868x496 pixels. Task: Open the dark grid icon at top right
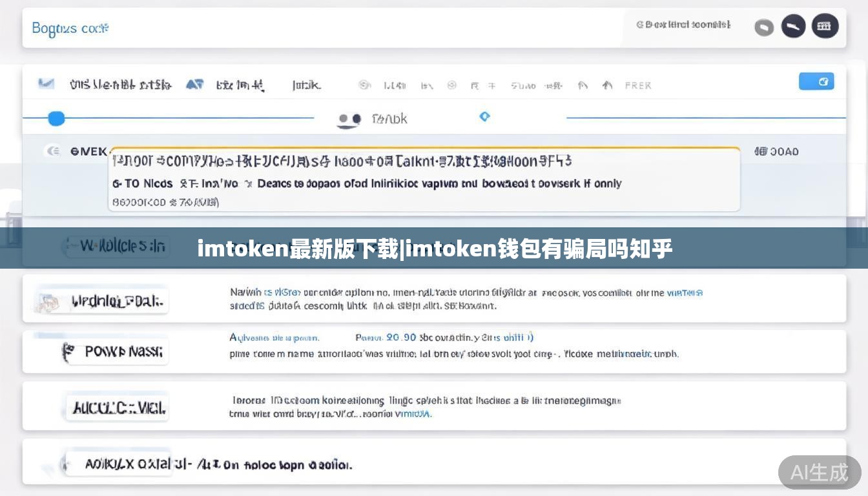coord(825,26)
